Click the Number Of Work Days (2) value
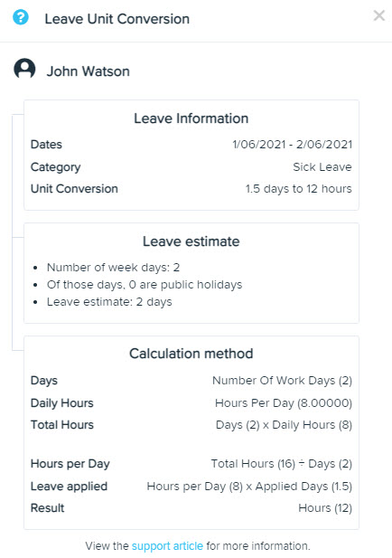The width and height of the screenshot is (392, 558). pyautogui.click(x=282, y=381)
